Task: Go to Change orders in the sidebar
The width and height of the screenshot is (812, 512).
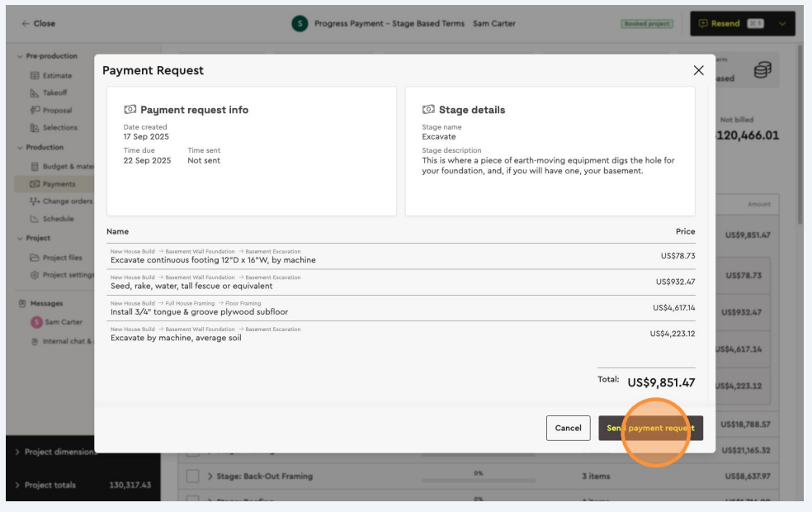Action: click(x=66, y=201)
